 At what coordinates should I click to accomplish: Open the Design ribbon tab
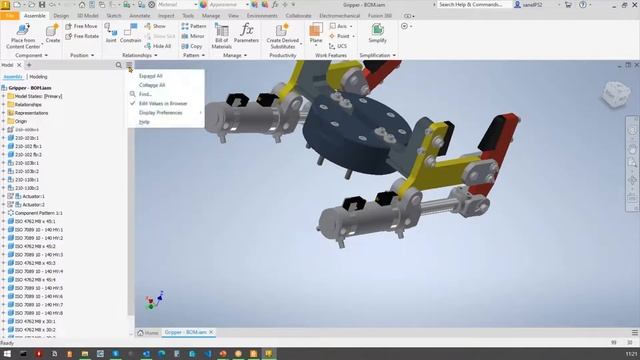coord(61,16)
